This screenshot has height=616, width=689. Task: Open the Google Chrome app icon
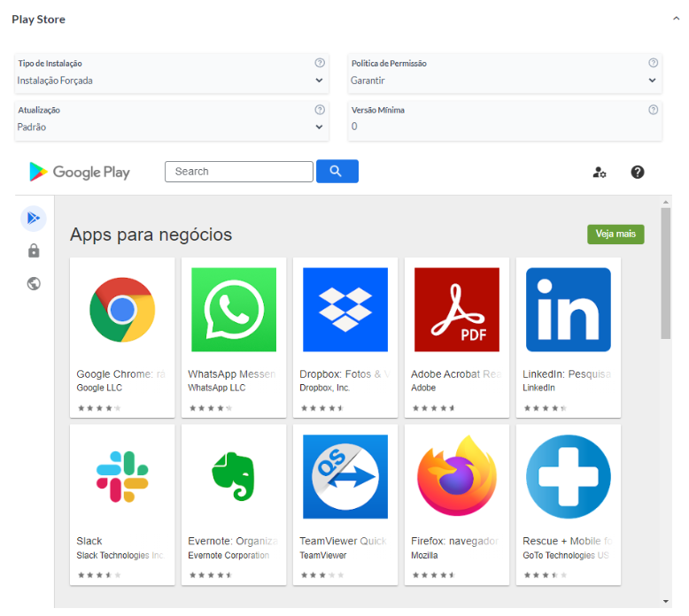tap(122, 310)
